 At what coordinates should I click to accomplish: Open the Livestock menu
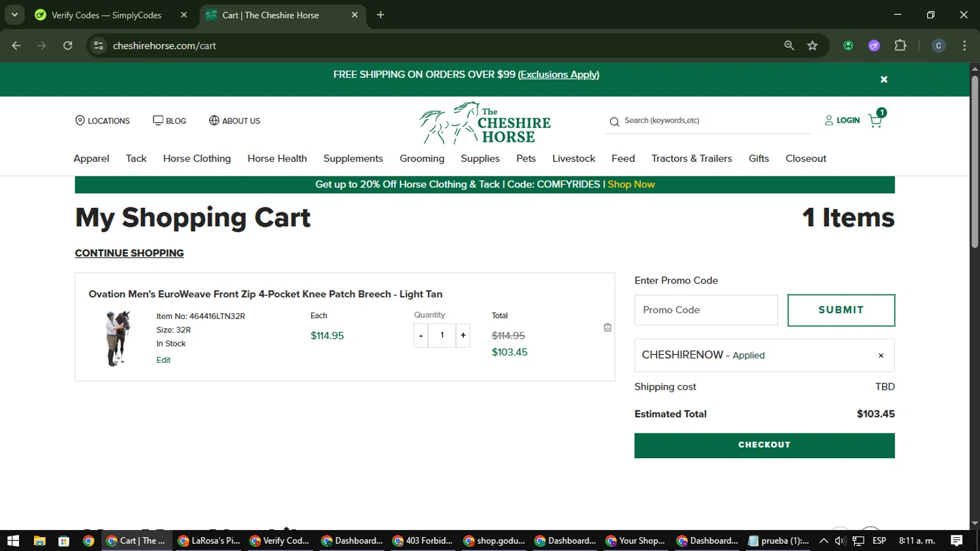click(574, 159)
